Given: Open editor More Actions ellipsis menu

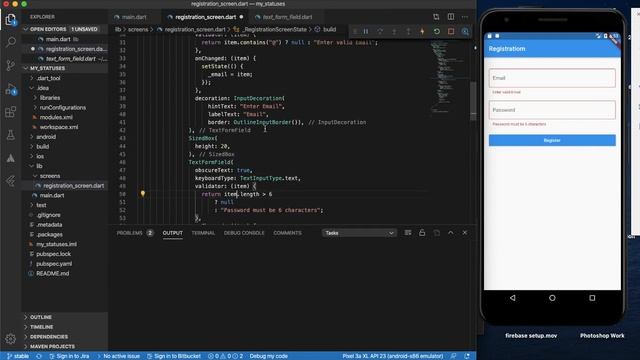Looking at the screenshot, I should point(465,17).
